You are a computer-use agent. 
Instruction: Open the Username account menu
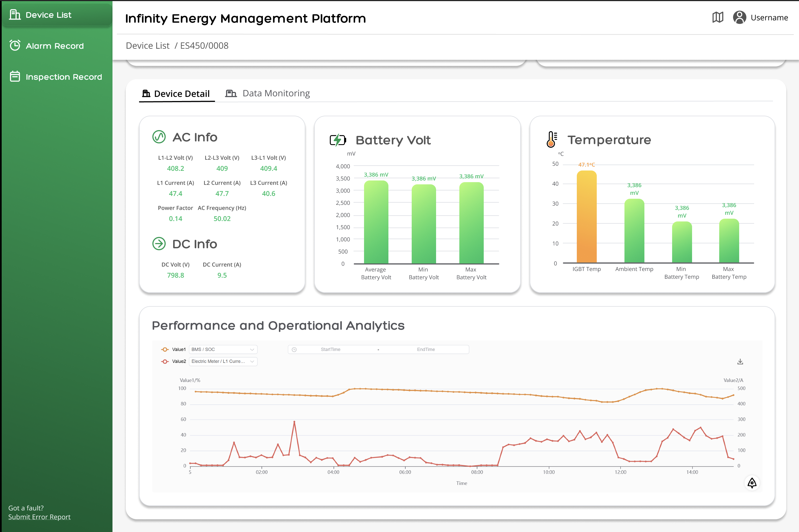[769, 18]
